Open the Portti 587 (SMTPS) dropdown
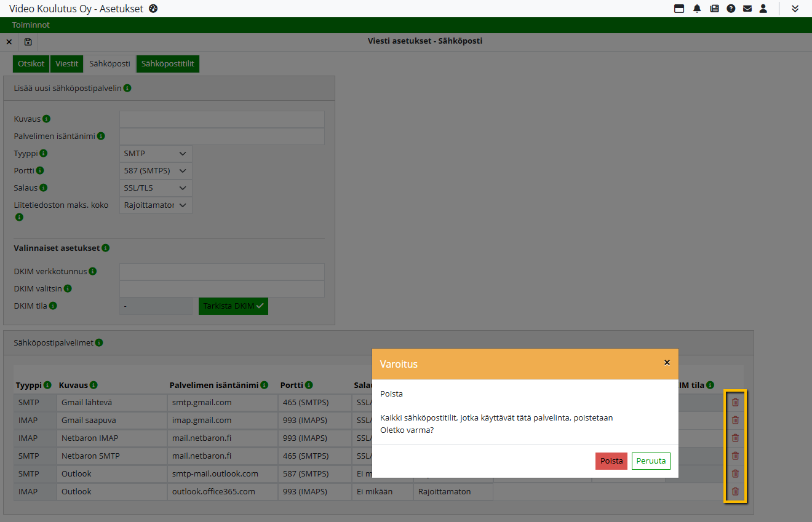 [156, 171]
